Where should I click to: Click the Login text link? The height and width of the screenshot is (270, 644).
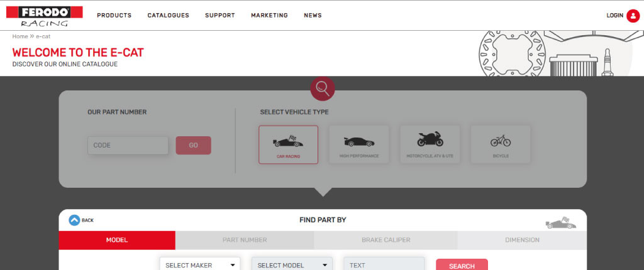tap(615, 16)
